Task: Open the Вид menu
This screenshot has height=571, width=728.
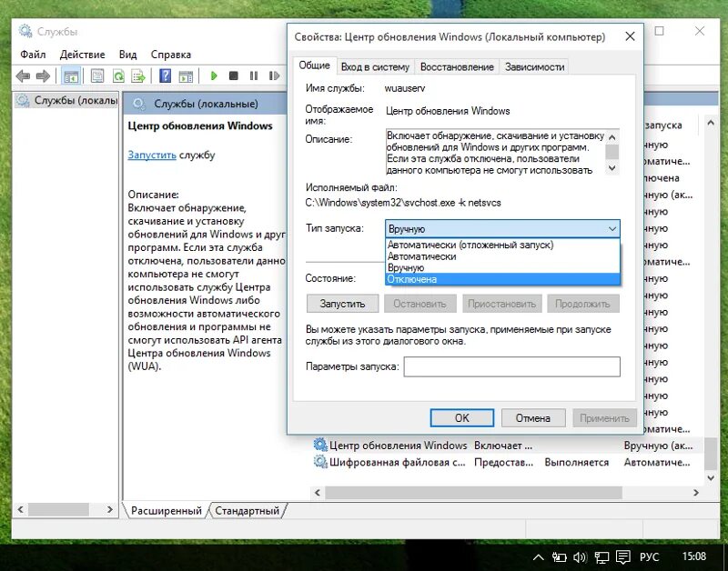Action: [127, 55]
